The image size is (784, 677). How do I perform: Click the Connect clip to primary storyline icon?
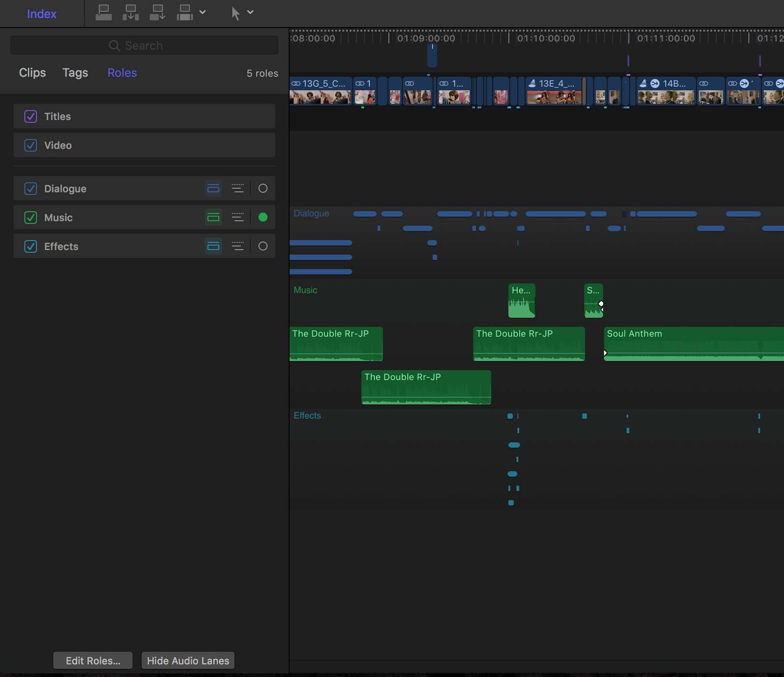(x=103, y=13)
